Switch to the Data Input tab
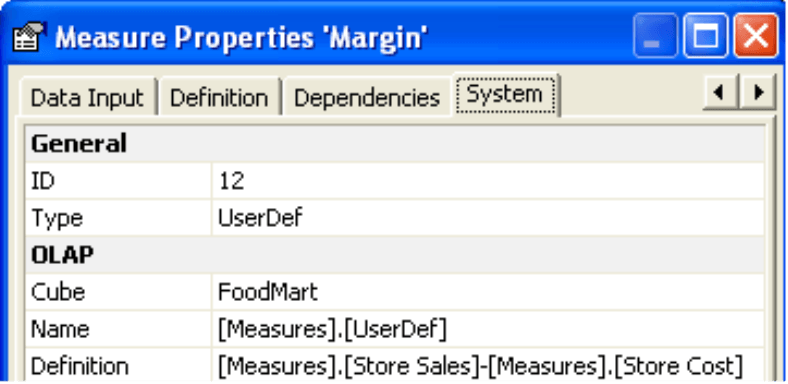788x384 pixels. (x=88, y=98)
